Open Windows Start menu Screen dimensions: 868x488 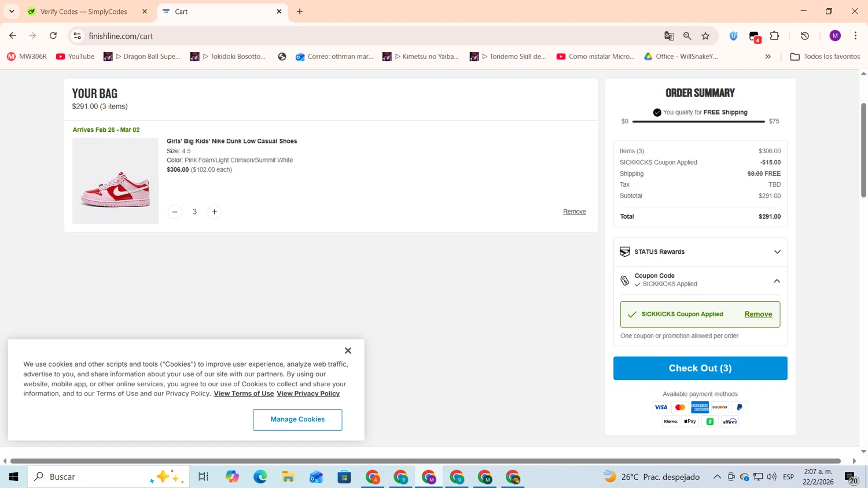click(x=13, y=477)
